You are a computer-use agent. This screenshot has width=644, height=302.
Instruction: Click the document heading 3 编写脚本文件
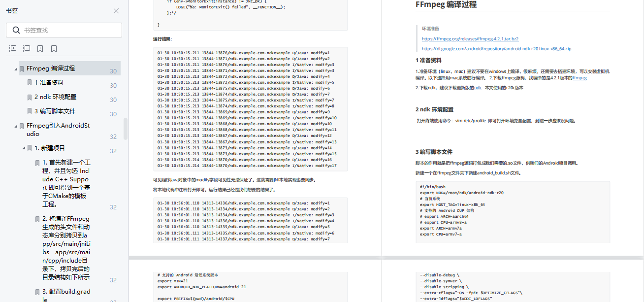click(434, 152)
